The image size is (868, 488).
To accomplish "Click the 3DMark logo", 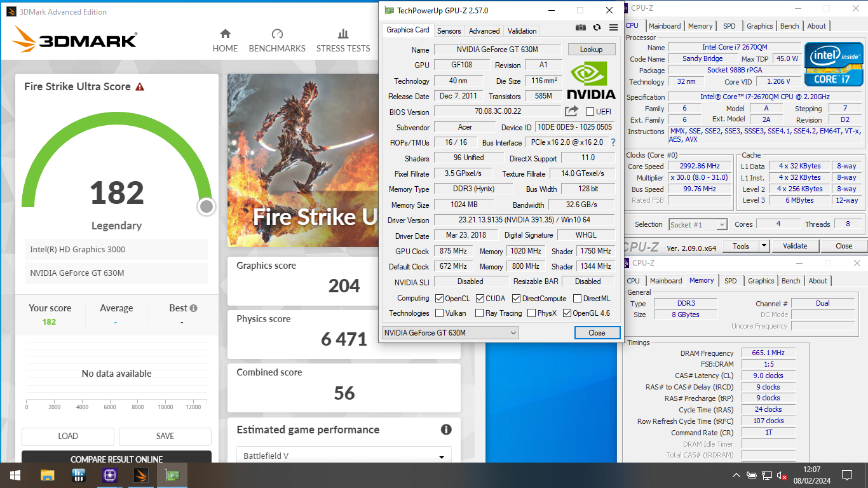I will [x=74, y=39].
